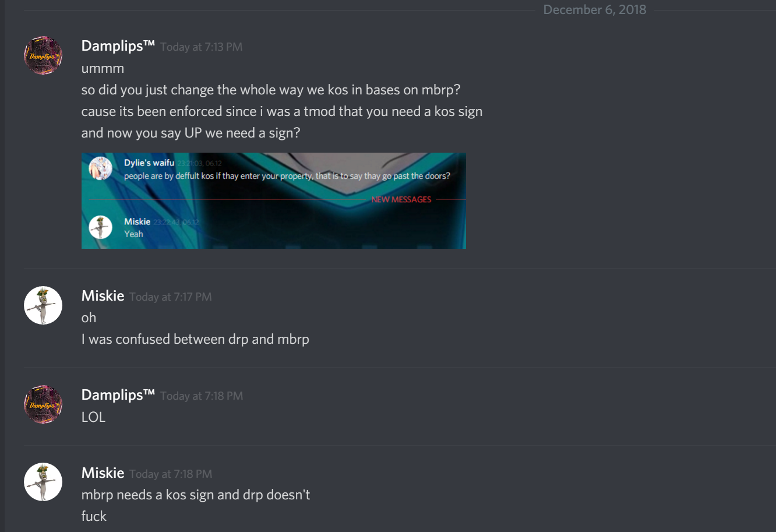Open Damplips avatar beside the 7:13 PM message
Image resolution: width=776 pixels, height=532 pixels.
click(43, 55)
